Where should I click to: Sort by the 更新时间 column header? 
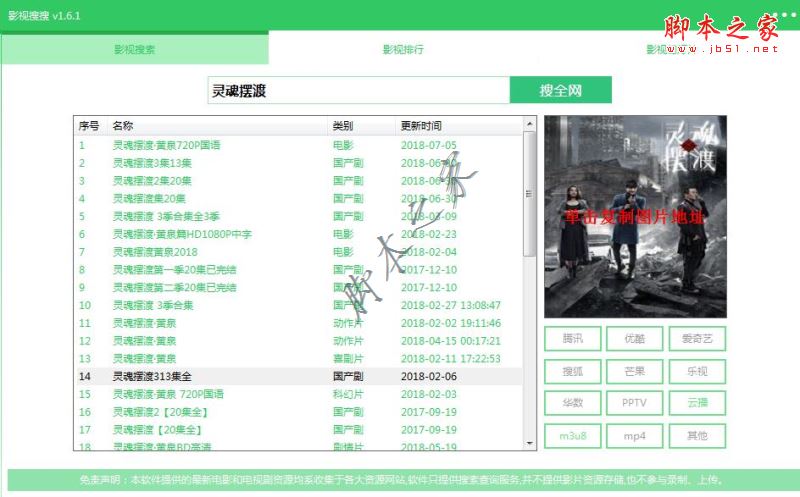tap(459, 126)
